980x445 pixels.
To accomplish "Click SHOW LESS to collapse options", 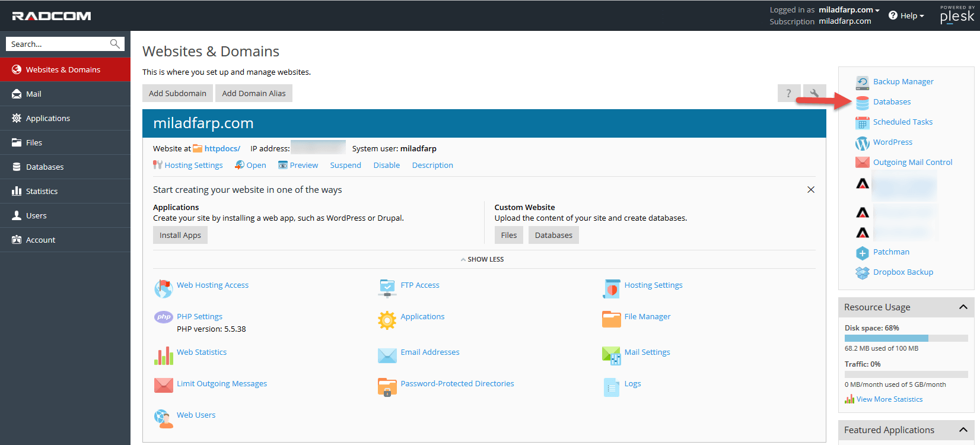I will (x=482, y=259).
